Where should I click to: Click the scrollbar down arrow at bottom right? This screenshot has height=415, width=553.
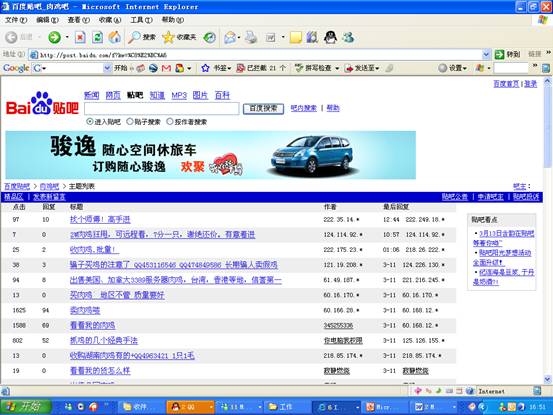(x=548, y=379)
